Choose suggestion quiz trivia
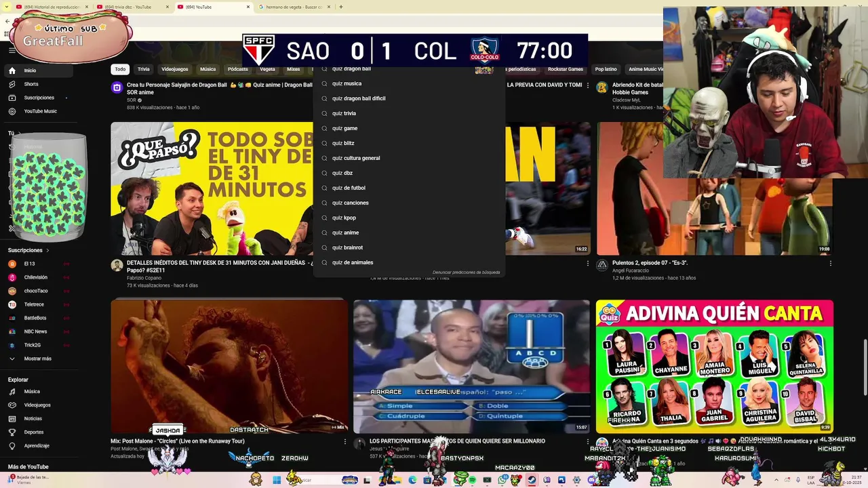Screen dimensions: 868x488 click(x=410, y=113)
